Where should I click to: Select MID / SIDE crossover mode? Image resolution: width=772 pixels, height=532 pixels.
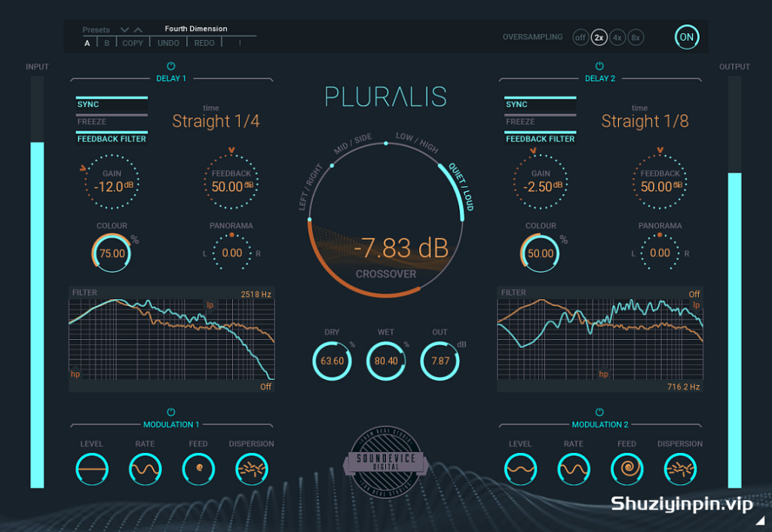[x=353, y=143]
